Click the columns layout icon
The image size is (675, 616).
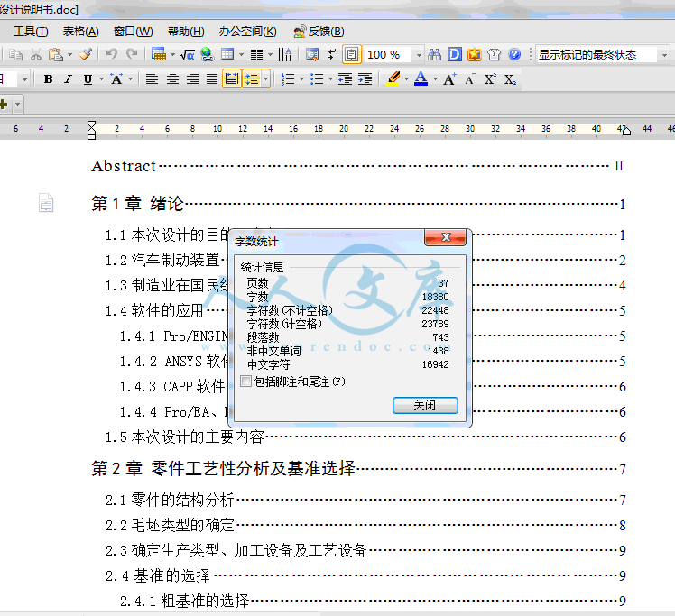(256, 55)
